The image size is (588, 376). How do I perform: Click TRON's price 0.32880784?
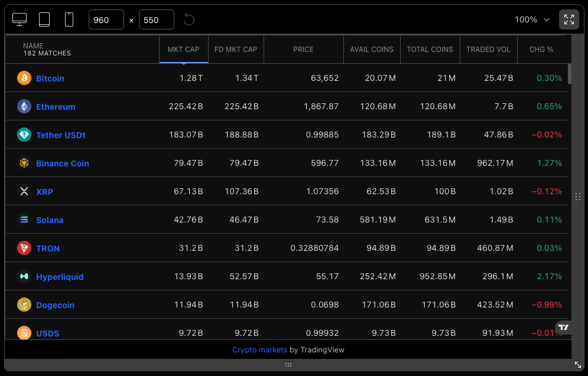point(314,248)
